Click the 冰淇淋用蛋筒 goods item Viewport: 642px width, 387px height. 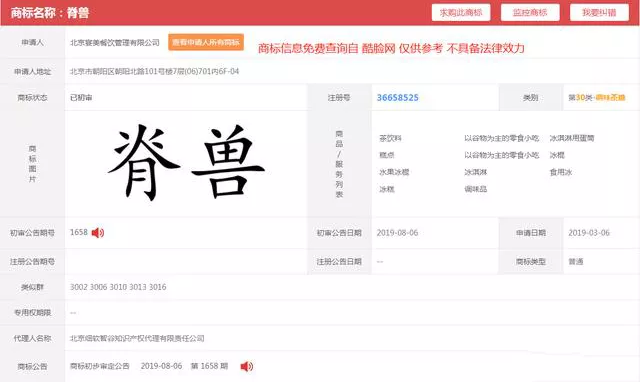pos(572,139)
